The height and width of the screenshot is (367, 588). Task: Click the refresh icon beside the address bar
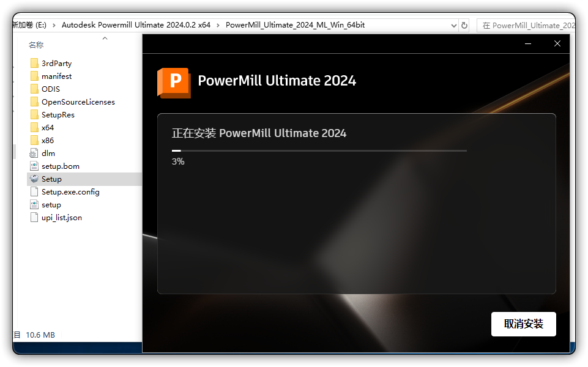(464, 25)
